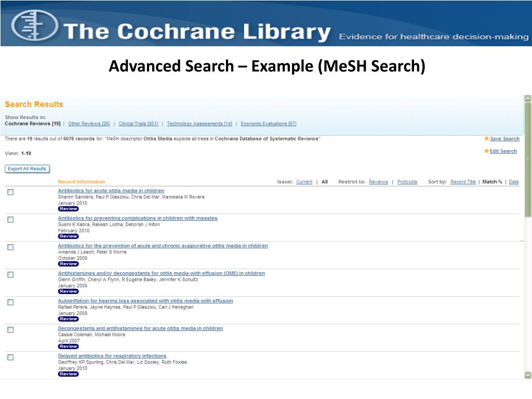Click the April 2007 date

(69, 341)
